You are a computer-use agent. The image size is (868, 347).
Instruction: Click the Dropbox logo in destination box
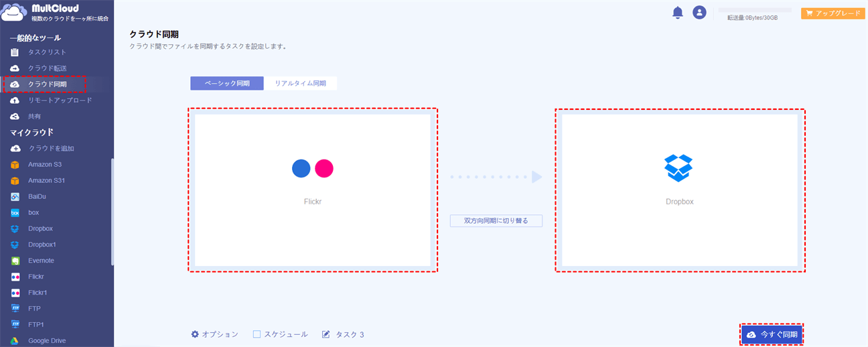pyautogui.click(x=678, y=167)
